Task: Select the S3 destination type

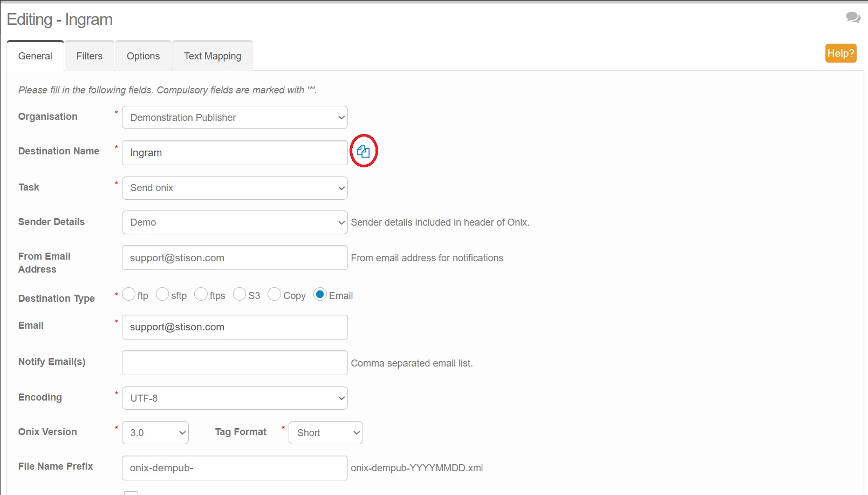Action: click(x=240, y=294)
